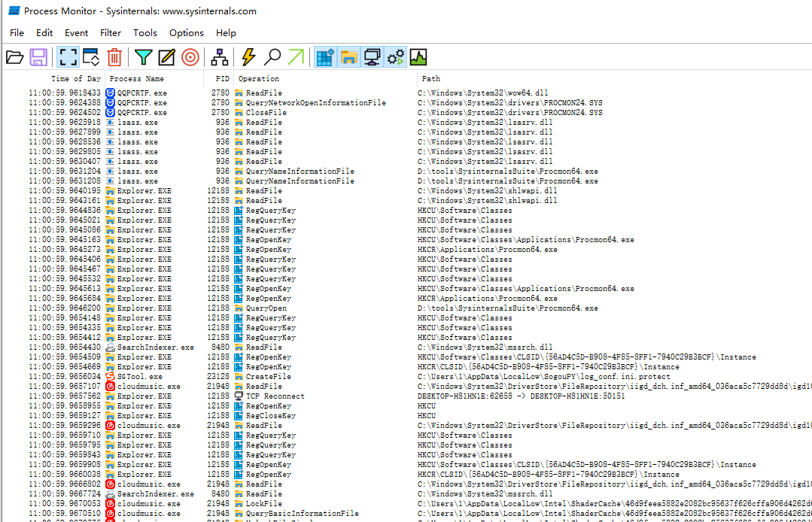Toggle Show Process and Thread Activity icon
The width and height of the screenshot is (812, 522).
coord(396,57)
